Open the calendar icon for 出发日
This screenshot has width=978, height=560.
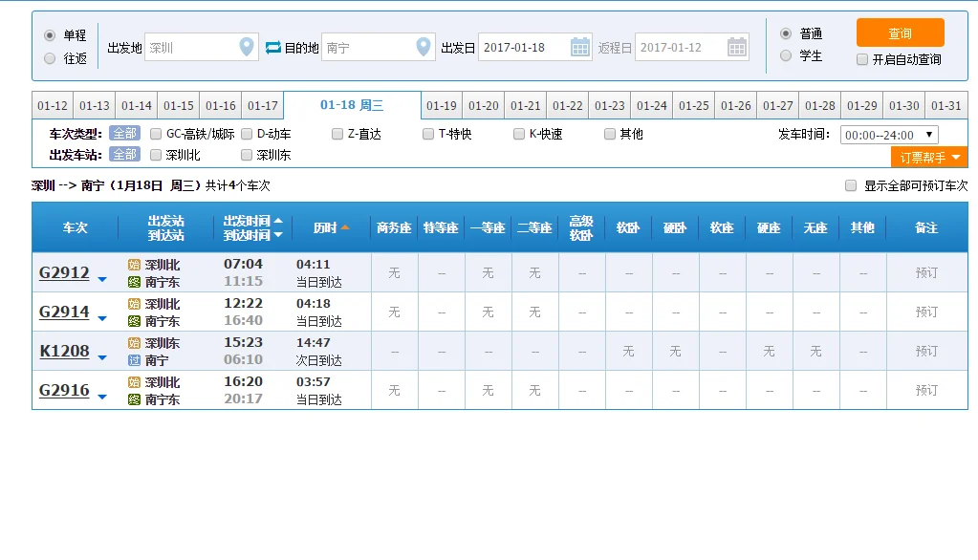(x=579, y=46)
